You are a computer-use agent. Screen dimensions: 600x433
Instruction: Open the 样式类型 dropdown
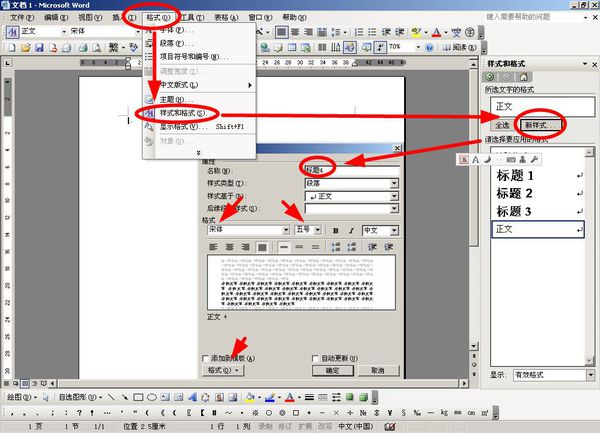coord(394,184)
